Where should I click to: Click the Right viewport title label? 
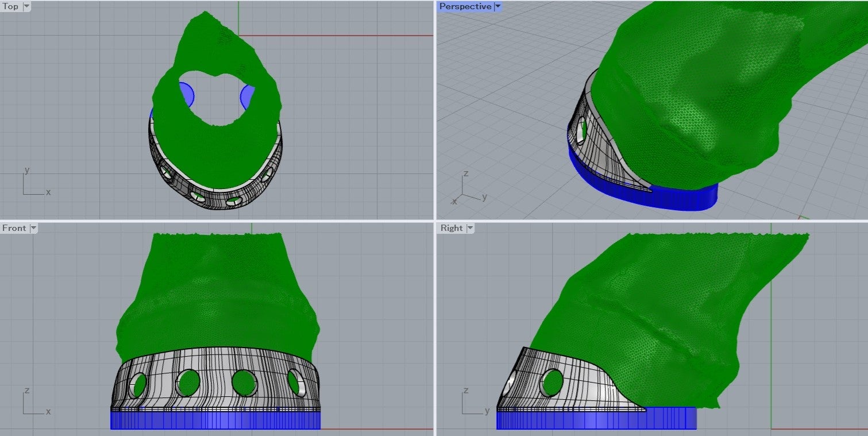[452, 229]
